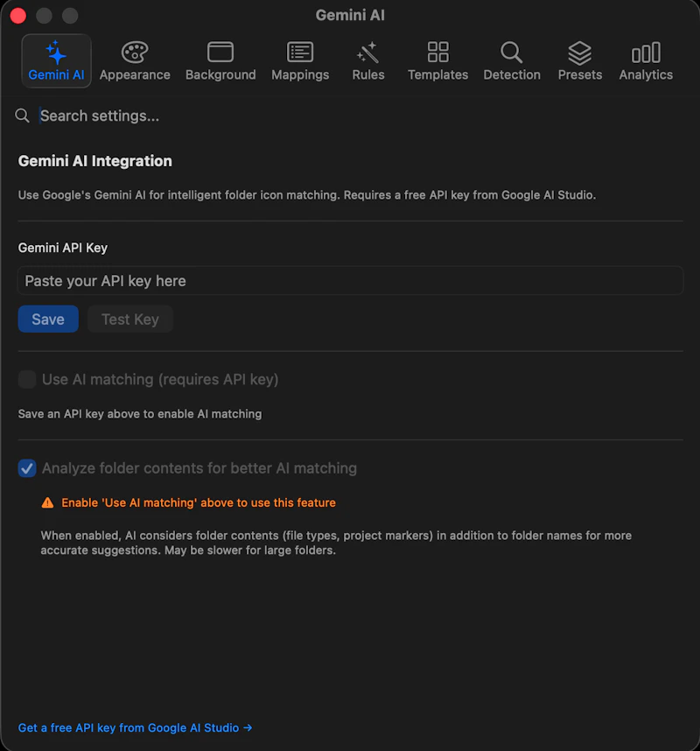
Task: Click the 'Gemini API Key' label
Action: (63, 248)
